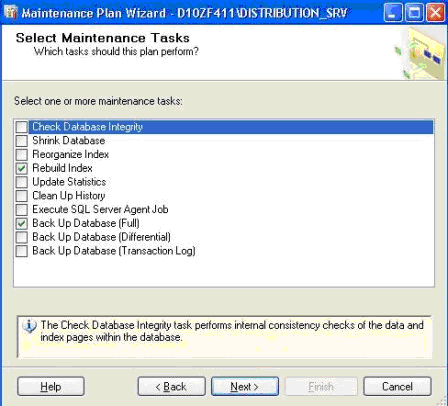Click the info icon in description box
448x406 pixels.
tap(29, 326)
